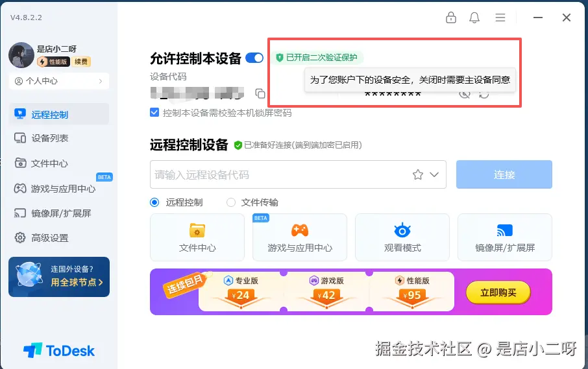The image size is (588, 369).
Task: Click the ToDesk logo
Action: coord(59,351)
